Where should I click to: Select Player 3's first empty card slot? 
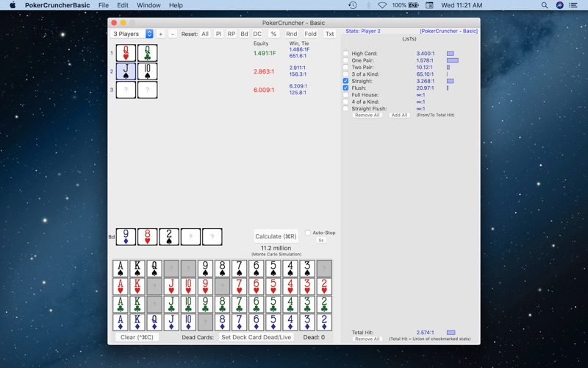pos(126,90)
